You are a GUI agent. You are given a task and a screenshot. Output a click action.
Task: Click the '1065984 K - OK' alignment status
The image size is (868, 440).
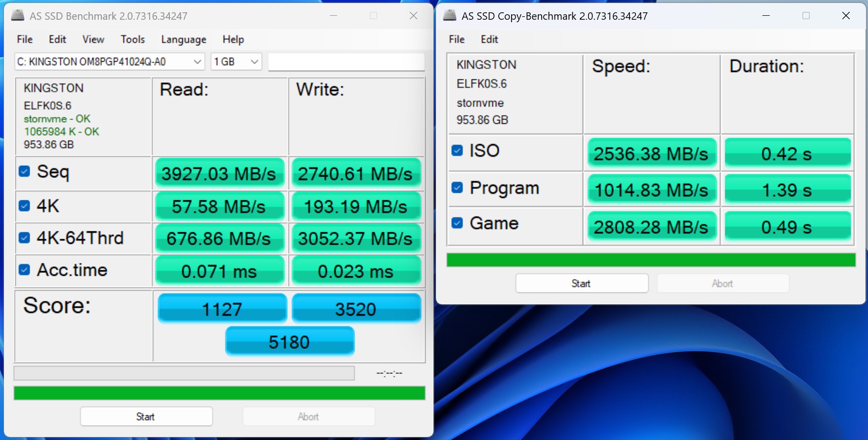click(62, 132)
